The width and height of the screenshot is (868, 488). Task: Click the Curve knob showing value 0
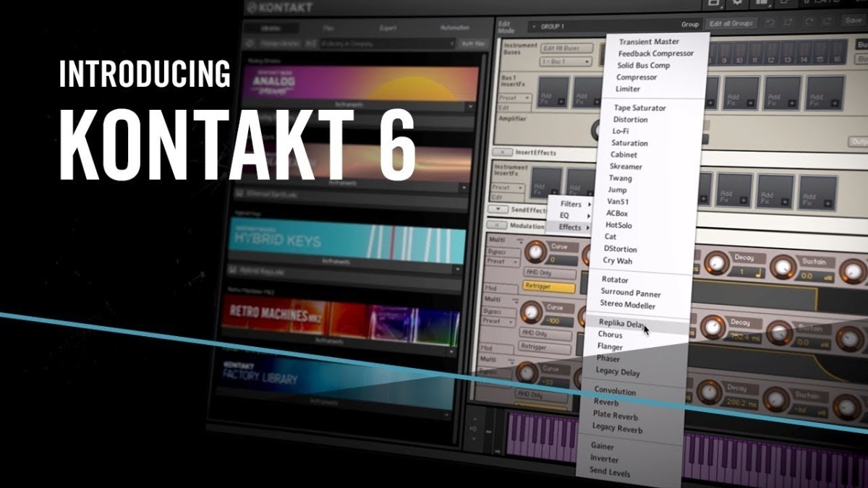pyautogui.click(x=535, y=252)
